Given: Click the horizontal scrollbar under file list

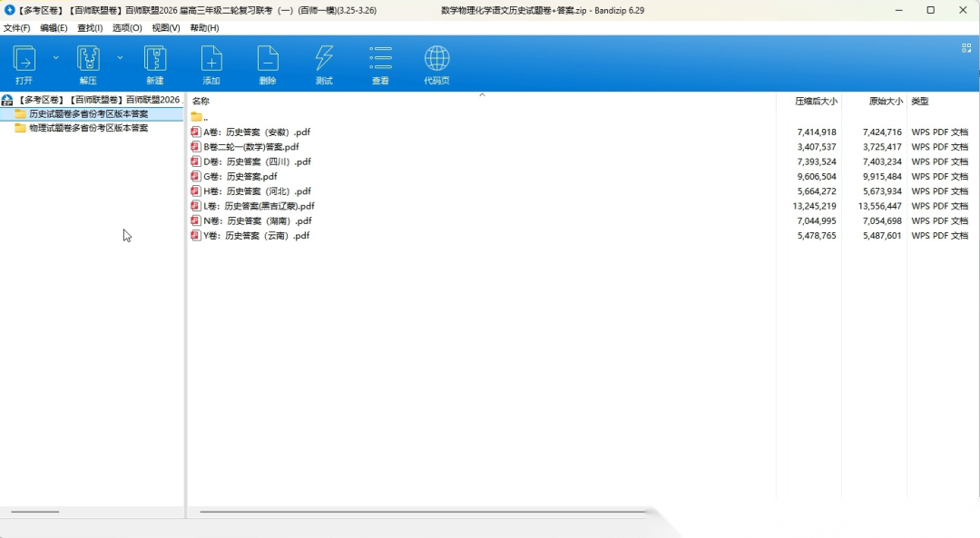Looking at the screenshot, I should [422, 512].
